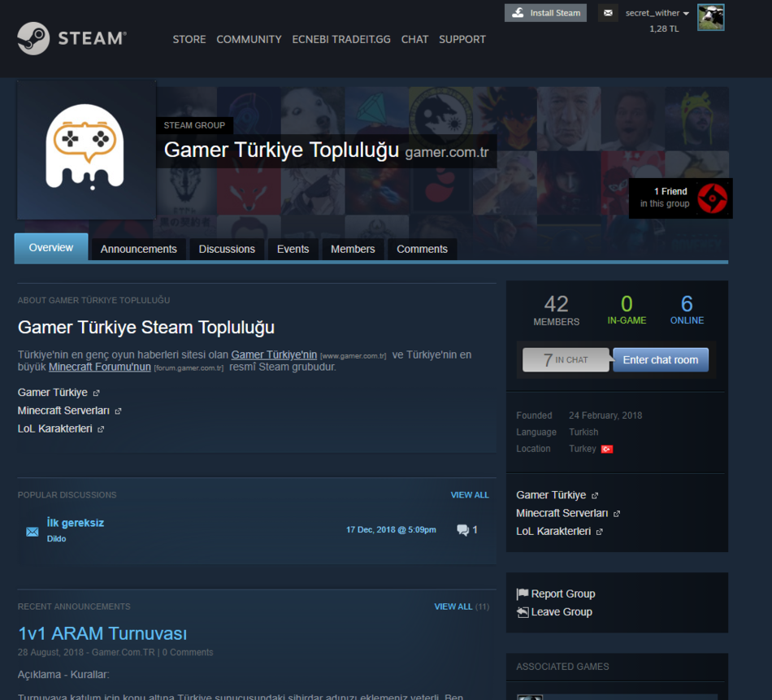
Task: Click the 42 MEMBERS count
Action: pos(557,311)
